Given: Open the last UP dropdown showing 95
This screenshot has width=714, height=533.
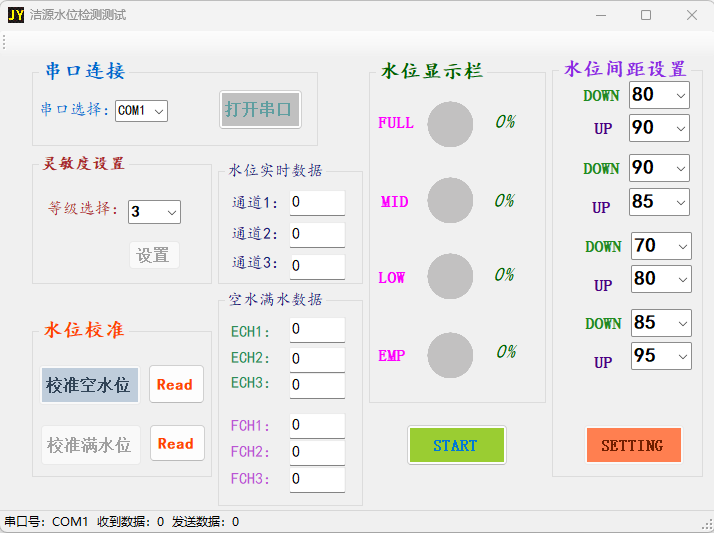Looking at the screenshot, I should point(660,356).
